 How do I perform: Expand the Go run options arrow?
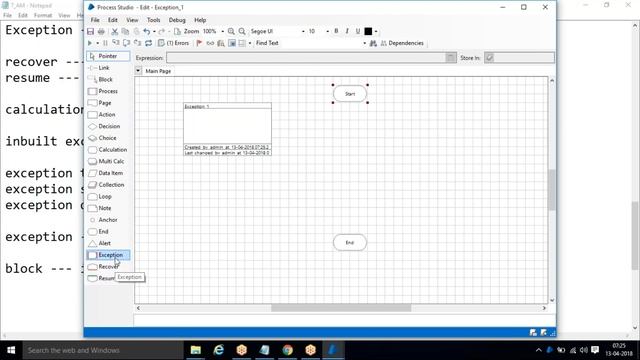tap(97, 43)
